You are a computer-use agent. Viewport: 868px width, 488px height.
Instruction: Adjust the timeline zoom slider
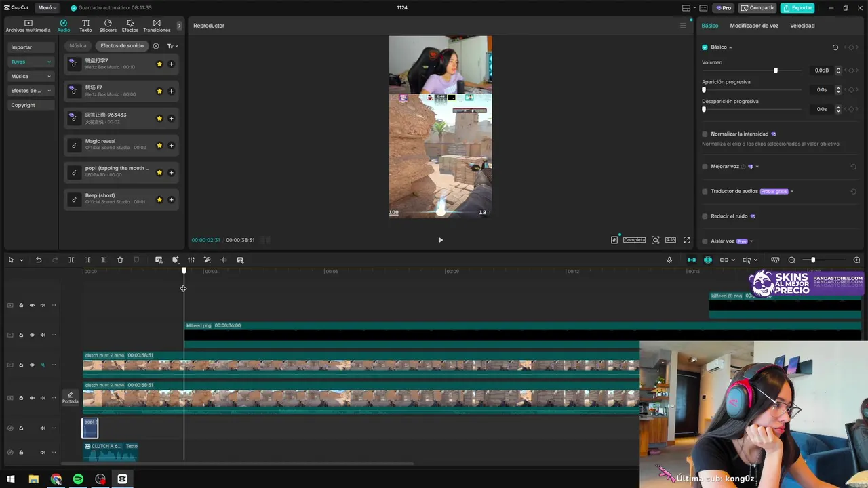[812, 260]
